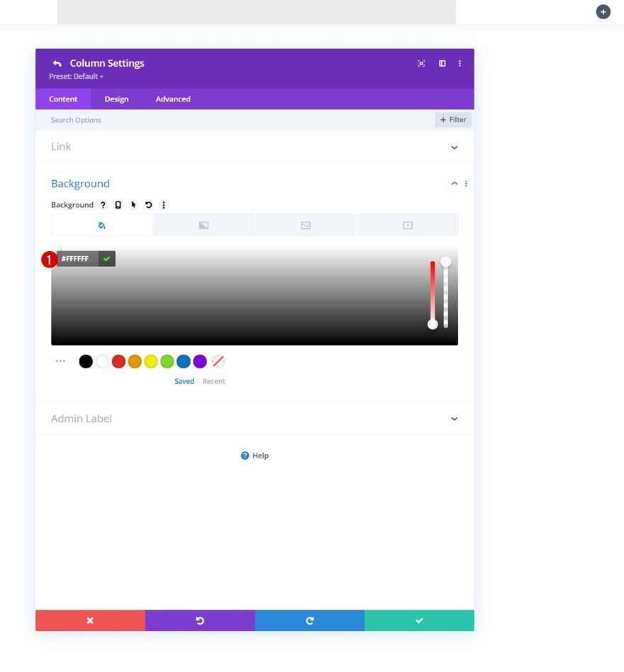
Task: Open Background section three-dot options
Action: (x=466, y=183)
